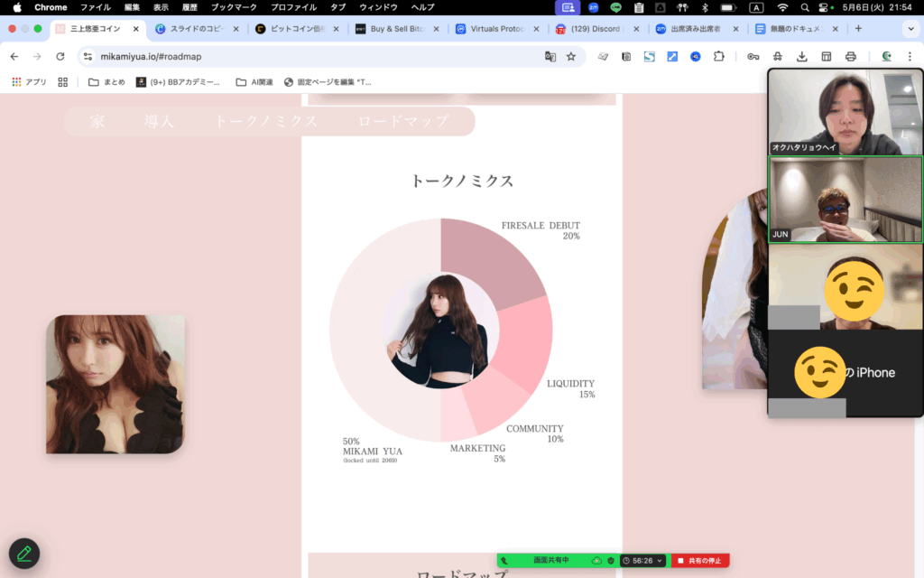The height and width of the screenshot is (578, 924).
Task: Go back with the browser back arrow
Action: point(14,57)
